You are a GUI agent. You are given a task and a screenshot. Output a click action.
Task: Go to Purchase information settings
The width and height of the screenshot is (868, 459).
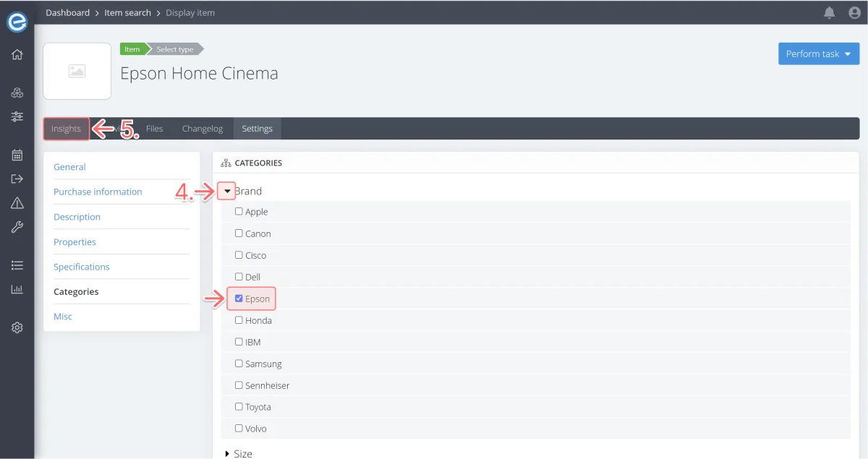pos(98,192)
